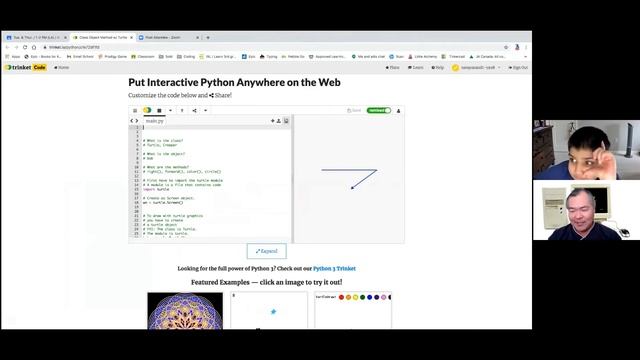
Task: Select the bottom participant video tile
Action: 586,210
